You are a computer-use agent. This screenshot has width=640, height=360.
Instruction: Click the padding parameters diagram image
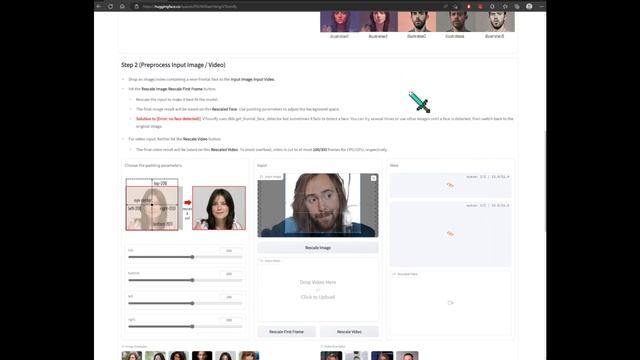[185, 204]
